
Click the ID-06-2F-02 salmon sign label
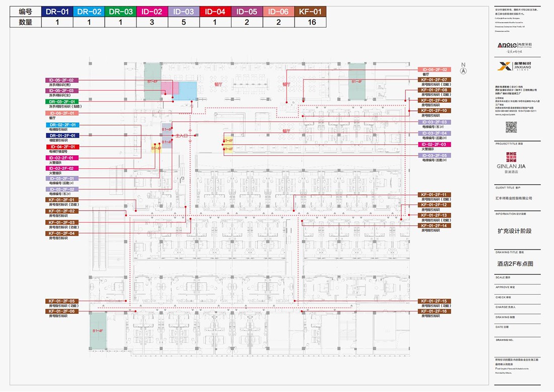coord(435,70)
